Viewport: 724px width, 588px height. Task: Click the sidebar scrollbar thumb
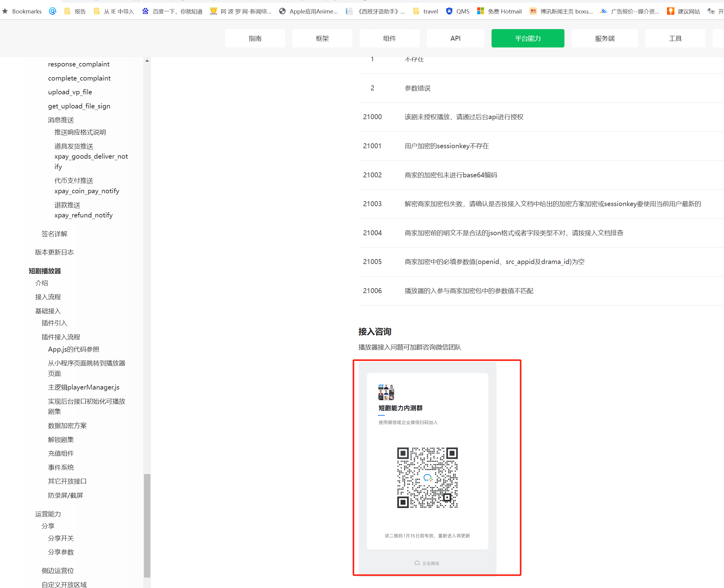coord(147,526)
